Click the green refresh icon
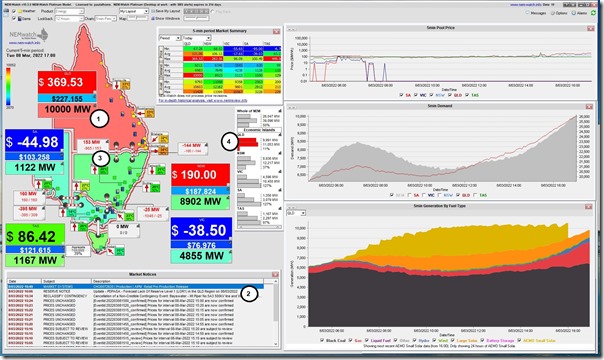 pos(594,13)
